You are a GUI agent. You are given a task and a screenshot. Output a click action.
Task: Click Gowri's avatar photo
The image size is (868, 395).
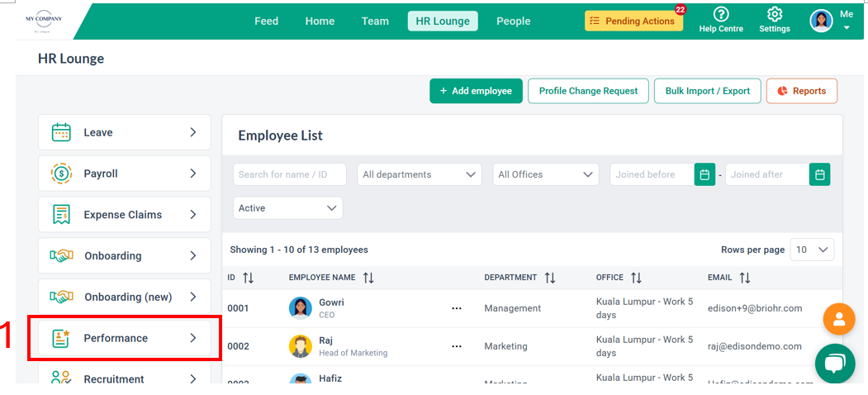coord(301,308)
